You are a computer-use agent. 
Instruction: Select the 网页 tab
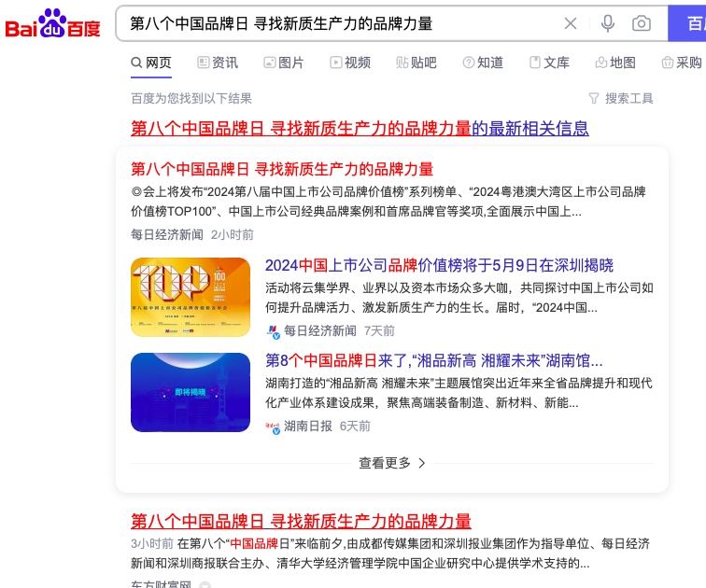tap(151, 63)
